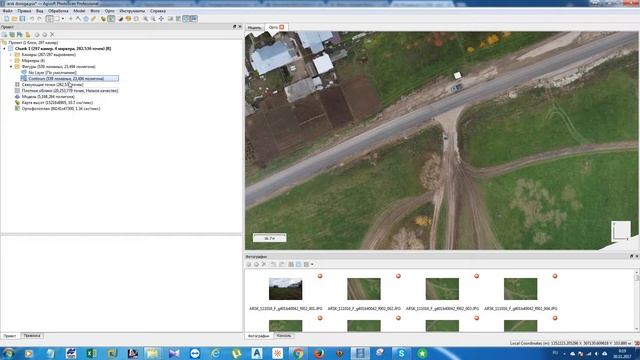Open the selection tool dropdown arrow

coord(62,19)
